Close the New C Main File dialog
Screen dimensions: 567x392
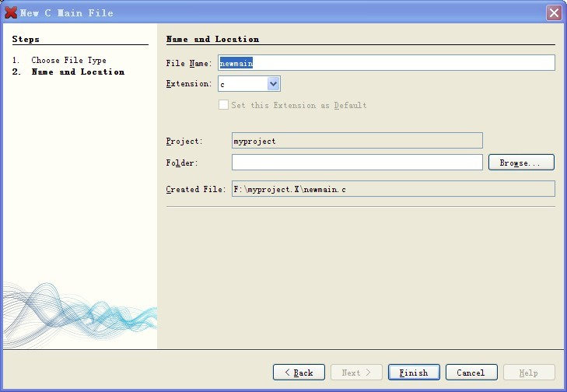(554, 13)
